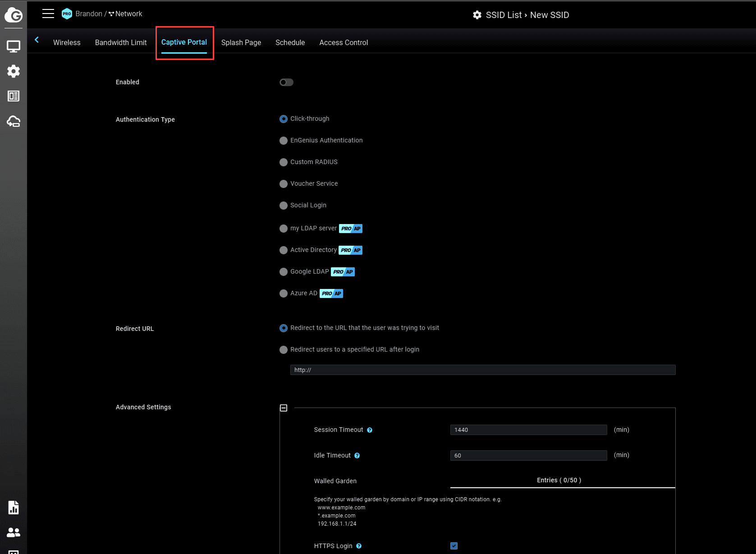Viewport: 756px width, 554px height.
Task: Open the monitor section in the sidebar
Action: coord(14,46)
